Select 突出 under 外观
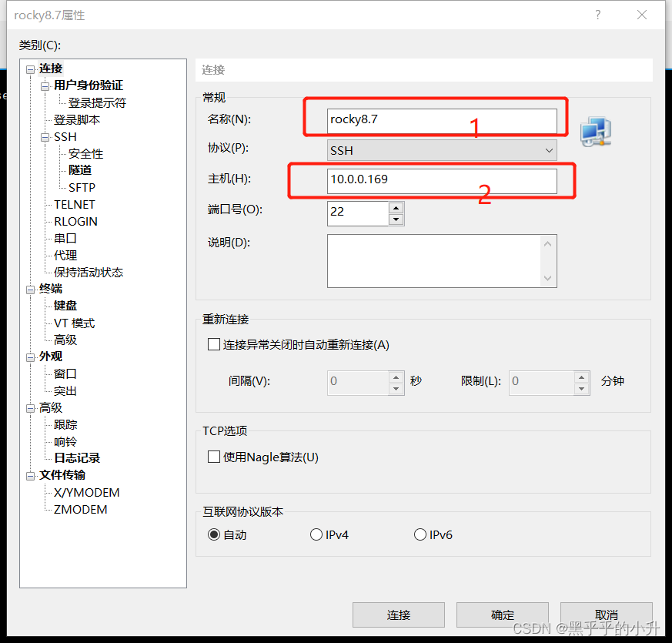This screenshot has width=672, height=643. (x=65, y=391)
